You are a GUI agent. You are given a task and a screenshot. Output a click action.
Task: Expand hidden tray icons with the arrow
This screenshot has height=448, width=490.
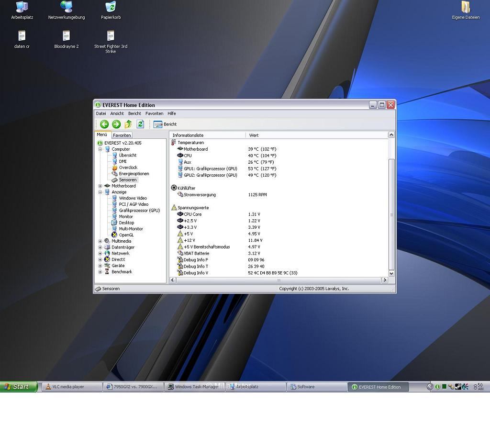(x=430, y=387)
